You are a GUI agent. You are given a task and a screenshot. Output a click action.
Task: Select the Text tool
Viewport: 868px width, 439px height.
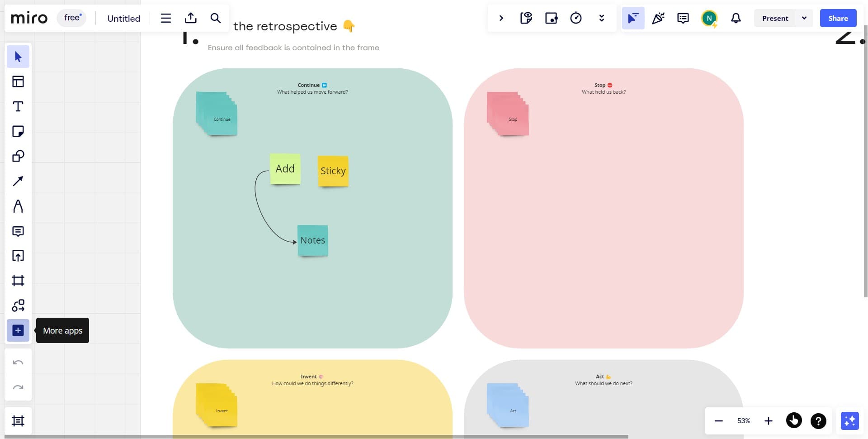click(18, 106)
